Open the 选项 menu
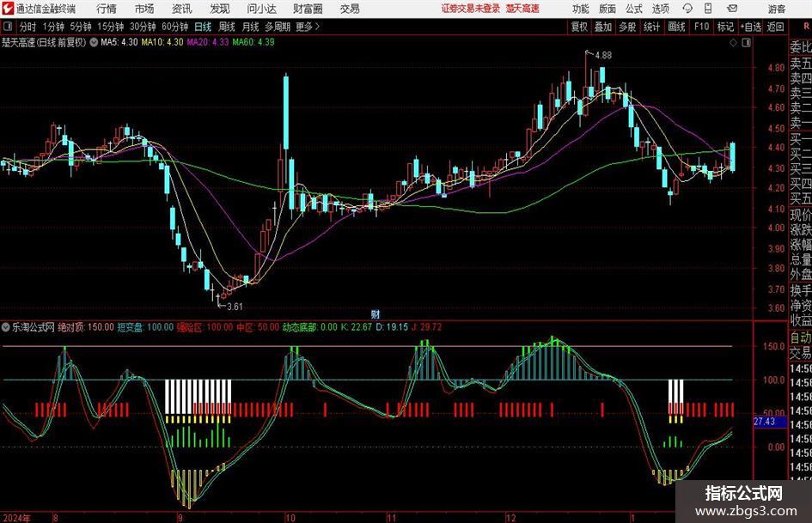 [x=660, y=9]
